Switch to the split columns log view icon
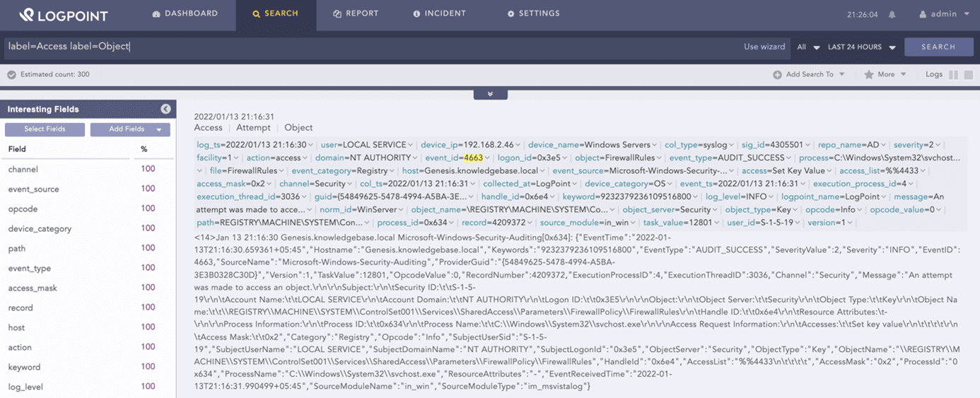The image size is (980, 398). (x=953, y=74)
